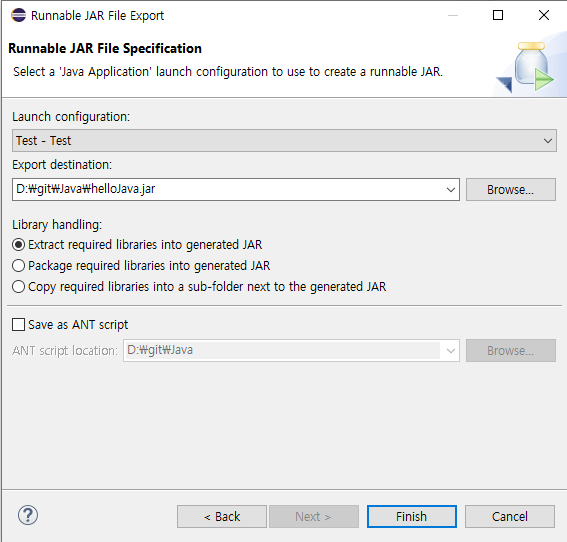567x542 pixels.
Task: Expand the Export destination history arrow
Action: coord(451,189)
